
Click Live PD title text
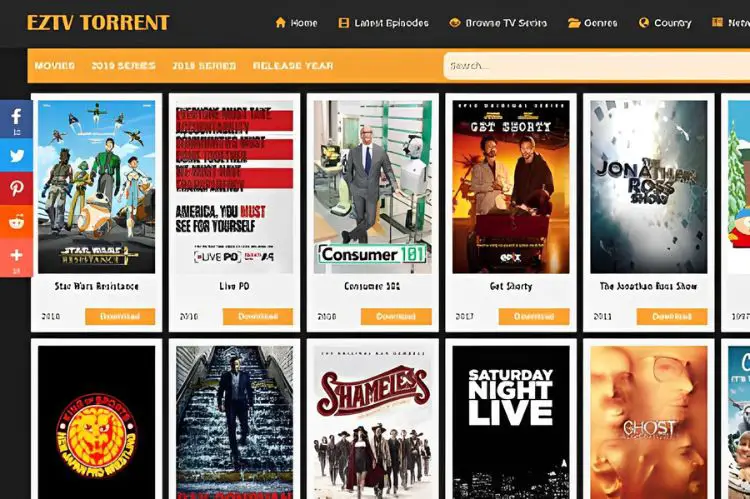[234, 286]
